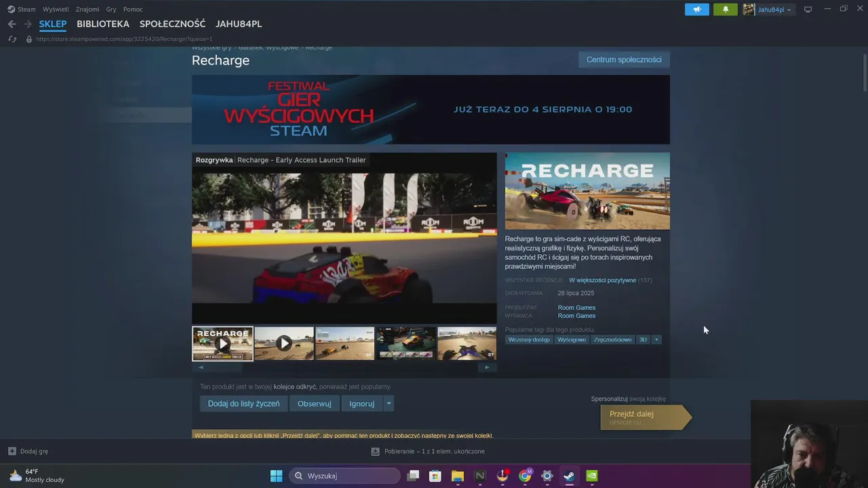Click Centrum społeczności button
The height and width of the screenshot is (488, 868).
pyautogui.click(x=624, y=60)
